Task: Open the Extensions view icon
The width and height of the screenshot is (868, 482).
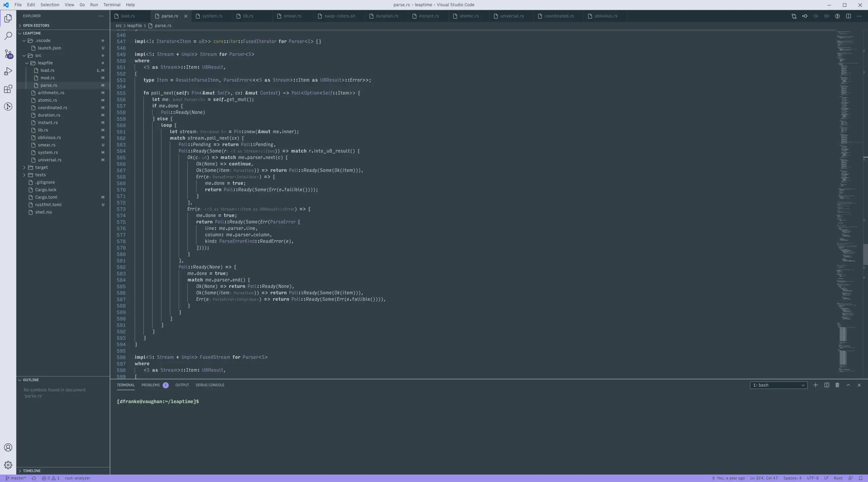Action: [x=8, y=89]
